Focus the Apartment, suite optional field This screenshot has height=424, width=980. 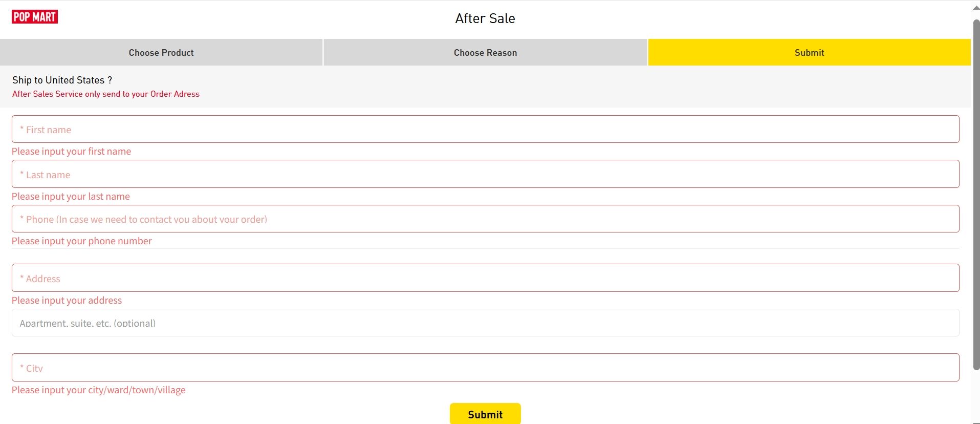(x=485, y=323)
